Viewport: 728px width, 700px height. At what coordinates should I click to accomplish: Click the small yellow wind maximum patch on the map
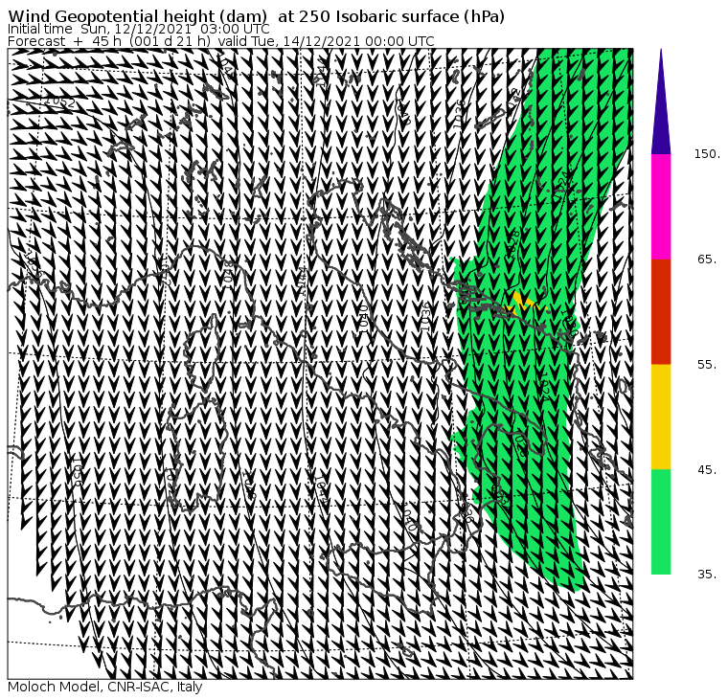pyautogui.click(x=524, y=304)
